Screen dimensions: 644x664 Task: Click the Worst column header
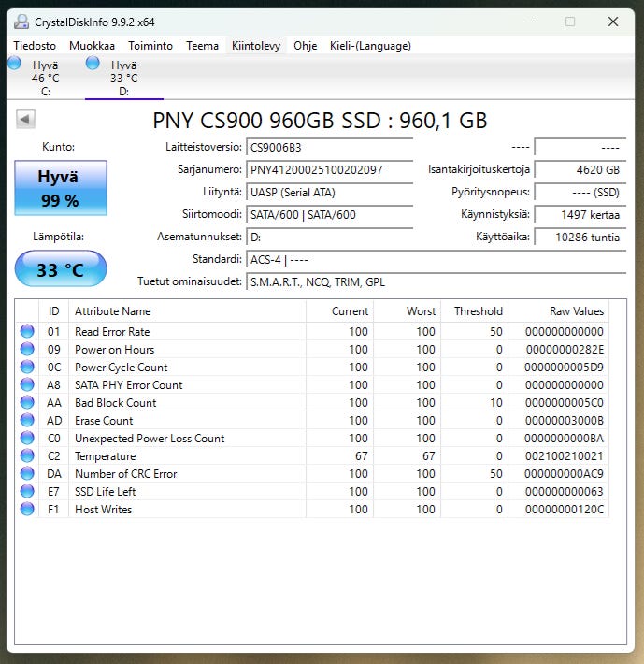(x=407, y=311)
